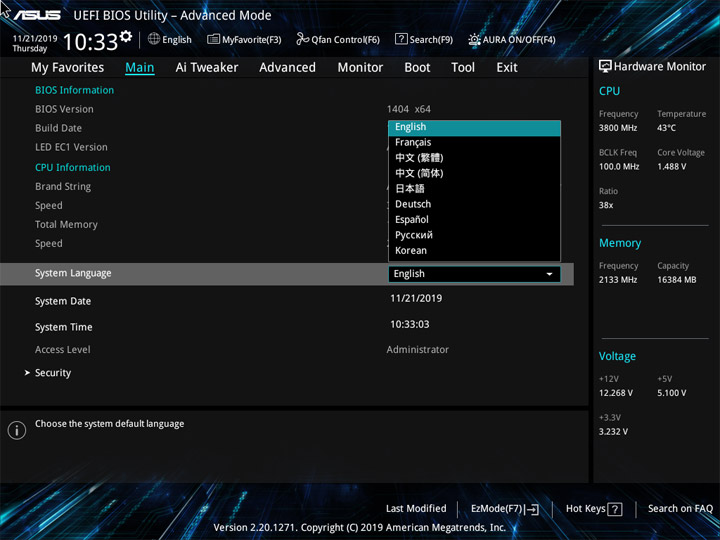Image resolution: width=720 pixels, height=540 pixels.
Task: Click the BIOS Information section heading
Action: point(74,90)
